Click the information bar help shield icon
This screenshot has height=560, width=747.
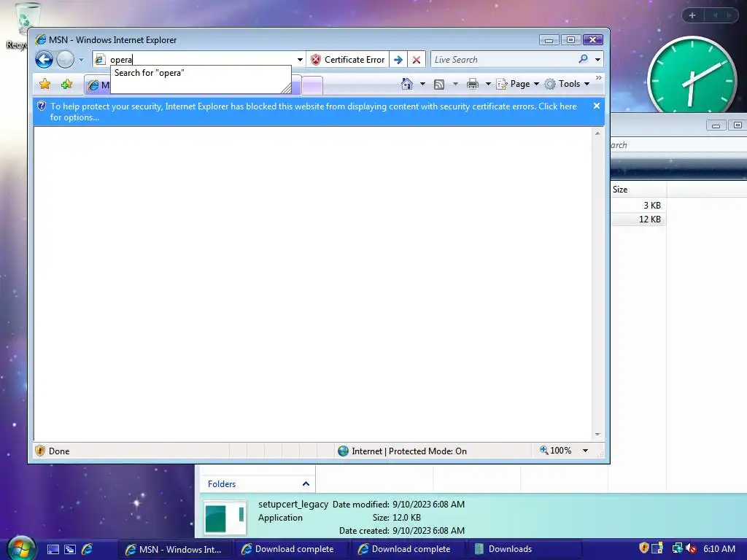(x=42, y=106)
